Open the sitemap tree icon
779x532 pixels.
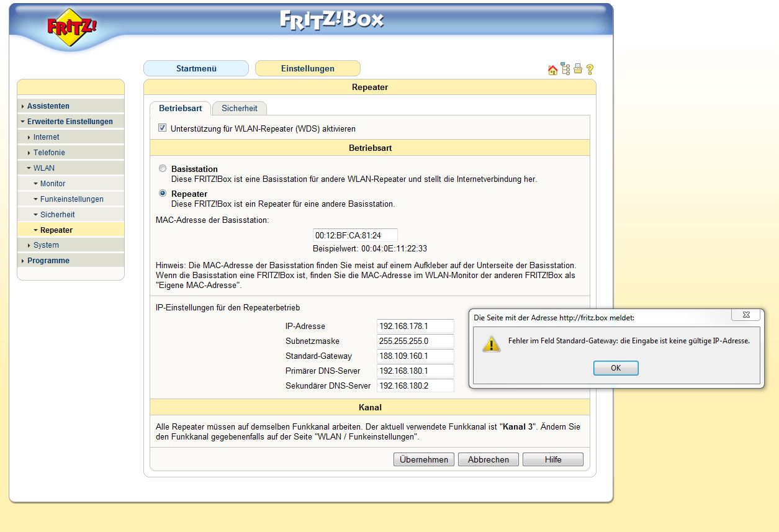click(x=565, y=69)
